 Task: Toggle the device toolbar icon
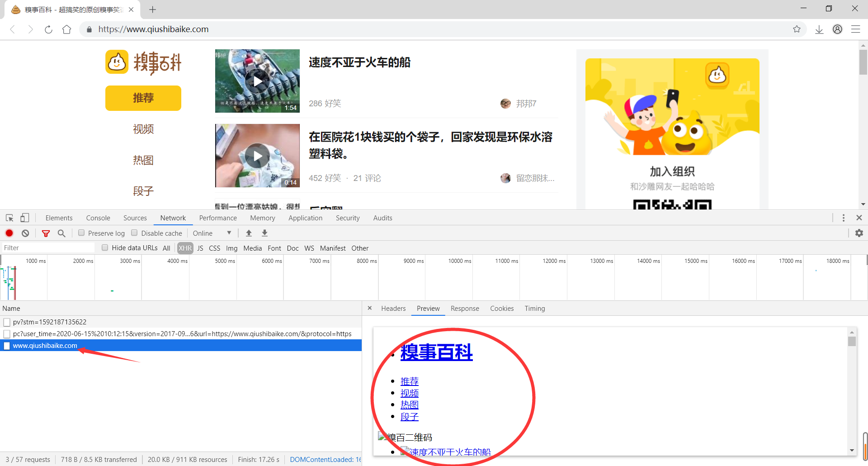tap(24, 218)
